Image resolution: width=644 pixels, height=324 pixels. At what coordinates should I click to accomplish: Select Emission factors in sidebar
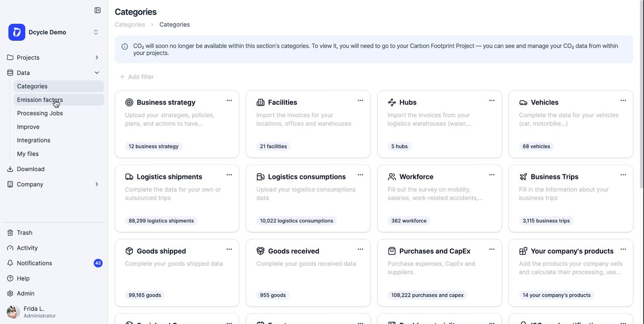click(x=59, y=100)
